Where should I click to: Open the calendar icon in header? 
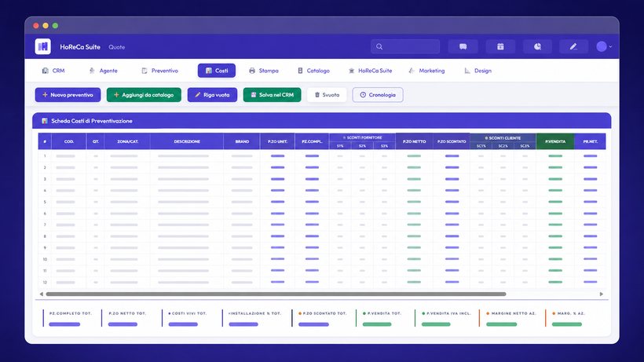(500, 46)
